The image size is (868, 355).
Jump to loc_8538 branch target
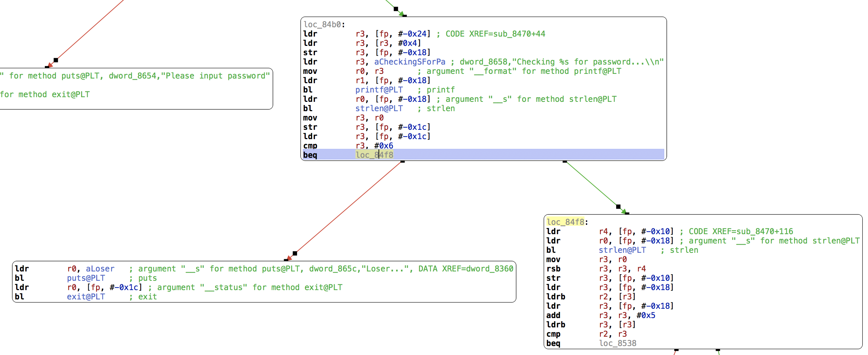pos(617,343)
